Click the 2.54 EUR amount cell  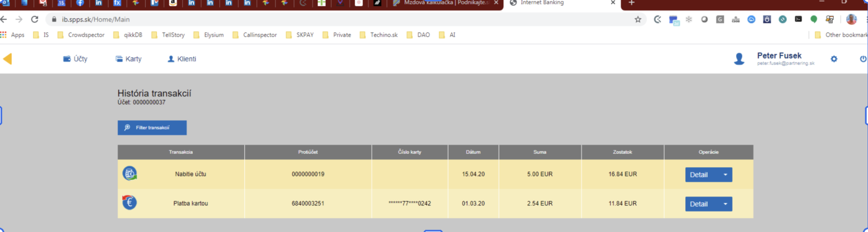[x=540, y=203]
